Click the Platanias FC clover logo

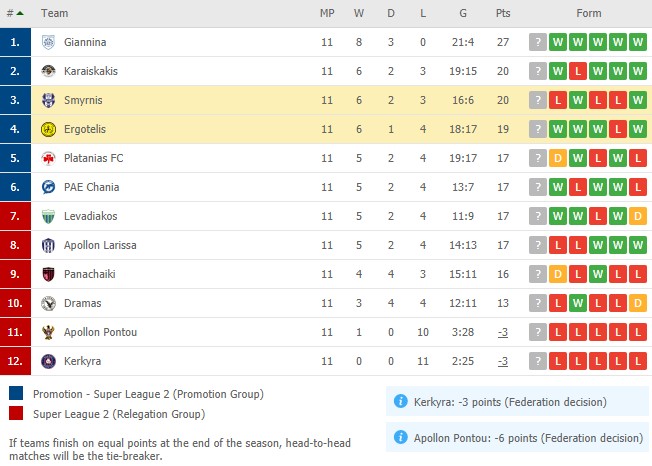[48, 158]
